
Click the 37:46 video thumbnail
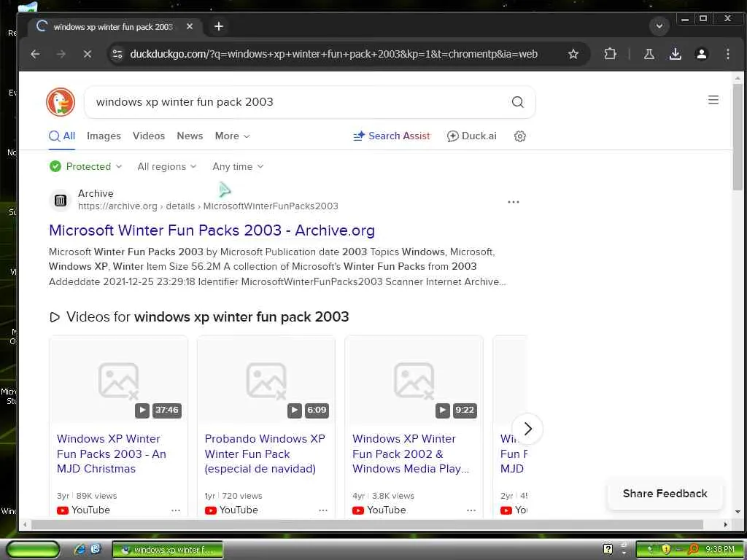[x=119, y=380]
